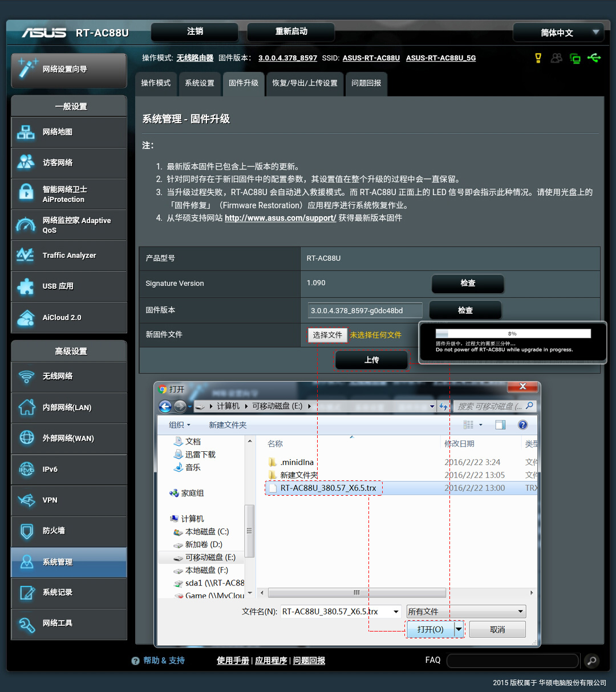Screen dimensions: 616x692
Task: Open AiProtection 智能网络卫士 in the sidebar
Action: click(x=68, y=194)
